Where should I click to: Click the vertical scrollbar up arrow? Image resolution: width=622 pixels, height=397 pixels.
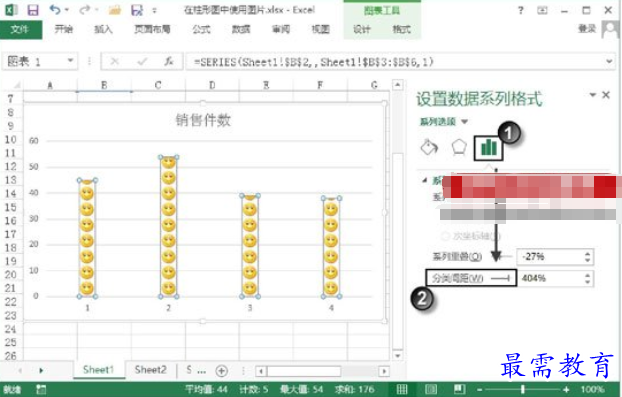[x=397, y=85]
